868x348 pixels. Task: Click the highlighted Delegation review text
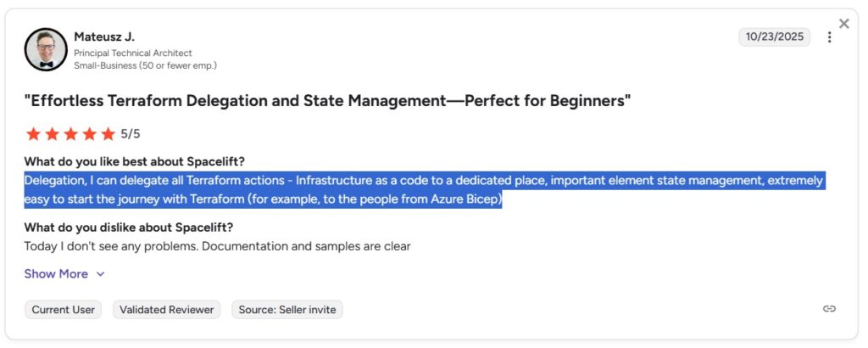[339, 190]
